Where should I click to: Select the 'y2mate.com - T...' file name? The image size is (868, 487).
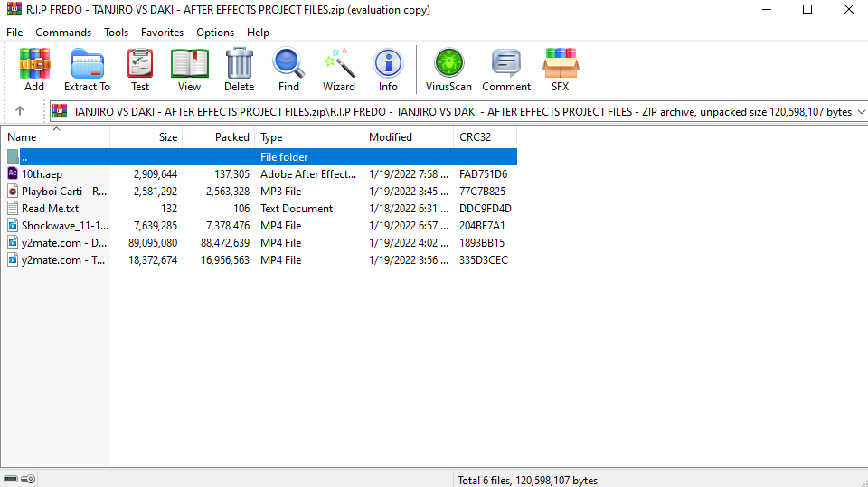pos(63,259)
